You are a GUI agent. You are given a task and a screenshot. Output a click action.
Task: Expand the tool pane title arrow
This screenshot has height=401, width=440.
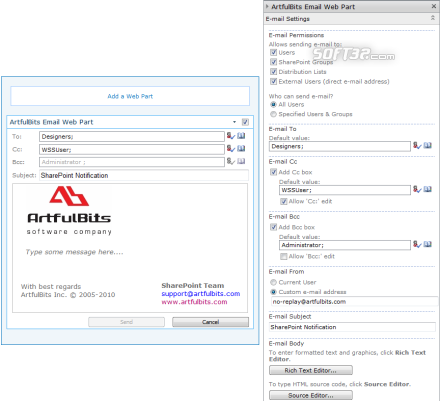coord(267,6)
